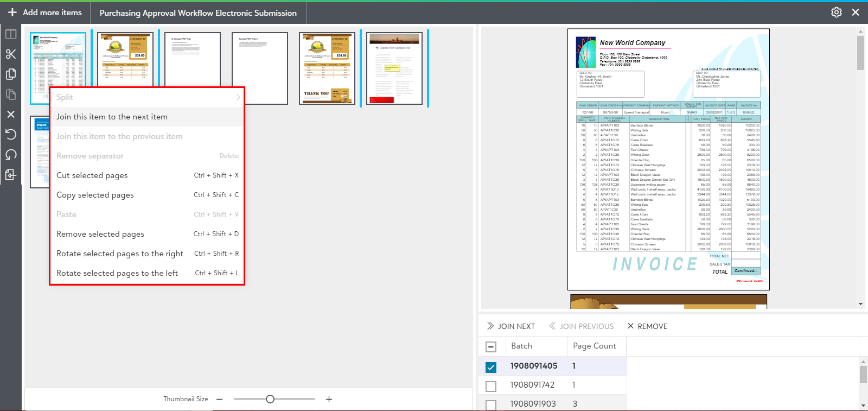Choose 'Join this item to the next item'
The height and width of the screenshot is (411, 868).
(x=112, y=117)
